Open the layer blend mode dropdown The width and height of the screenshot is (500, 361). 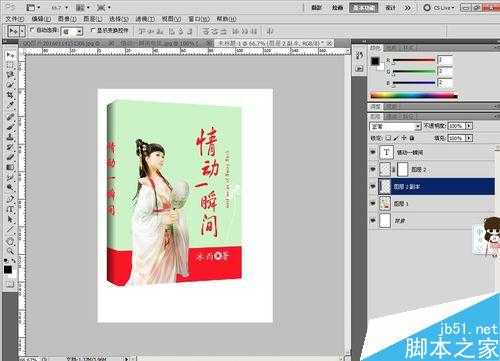[x=395, y=126]
